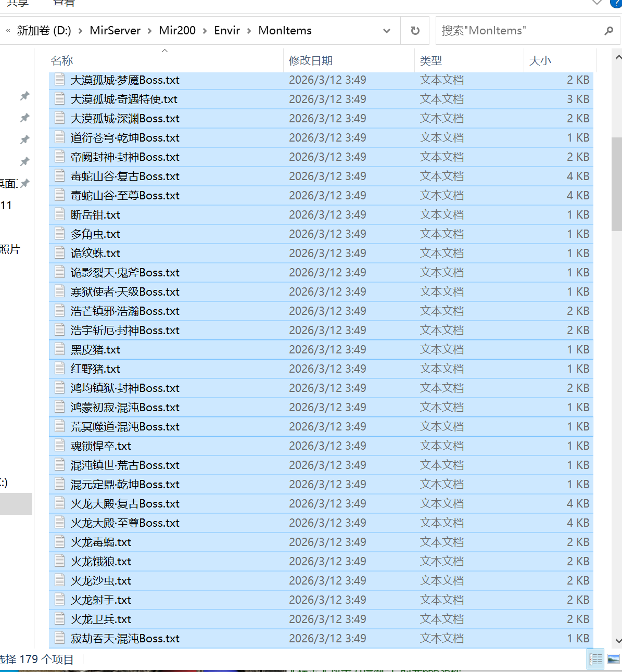Screen dimensions: 622x672
Task: Expand the ribbon chevron at top right
Action: pos(597,3)
